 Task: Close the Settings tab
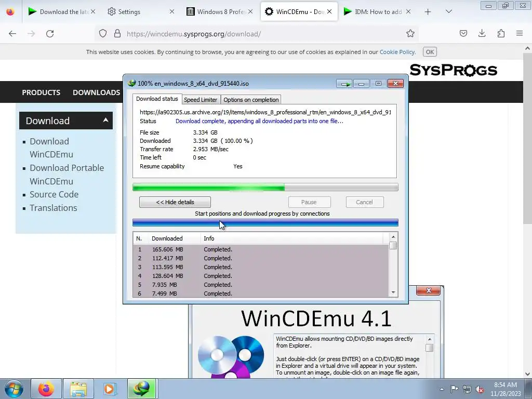[x=171, y=12]
